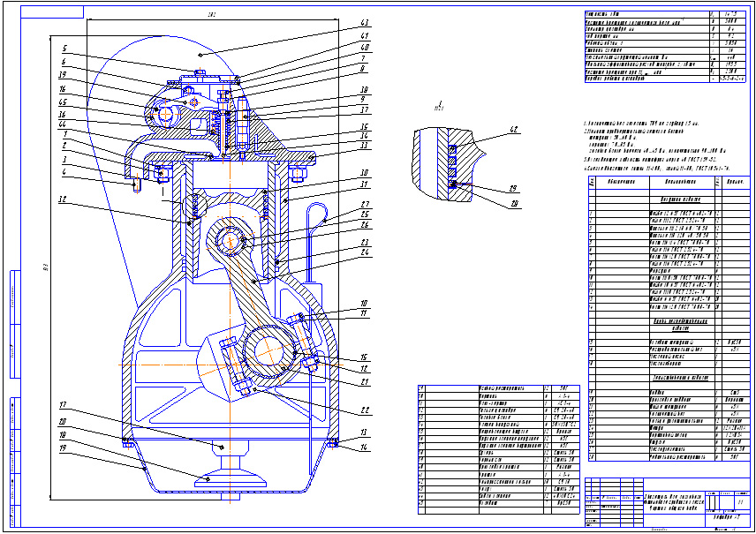This screenshot has width=756, height=534.
Task: Select callout number 33
Action: point(365,145)
